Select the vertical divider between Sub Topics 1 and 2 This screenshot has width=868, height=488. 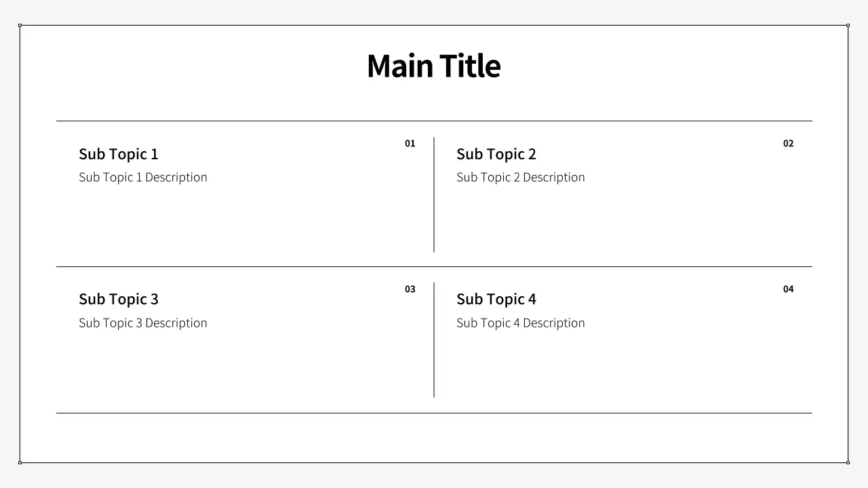pyautogui.click(x=434, y=195)
